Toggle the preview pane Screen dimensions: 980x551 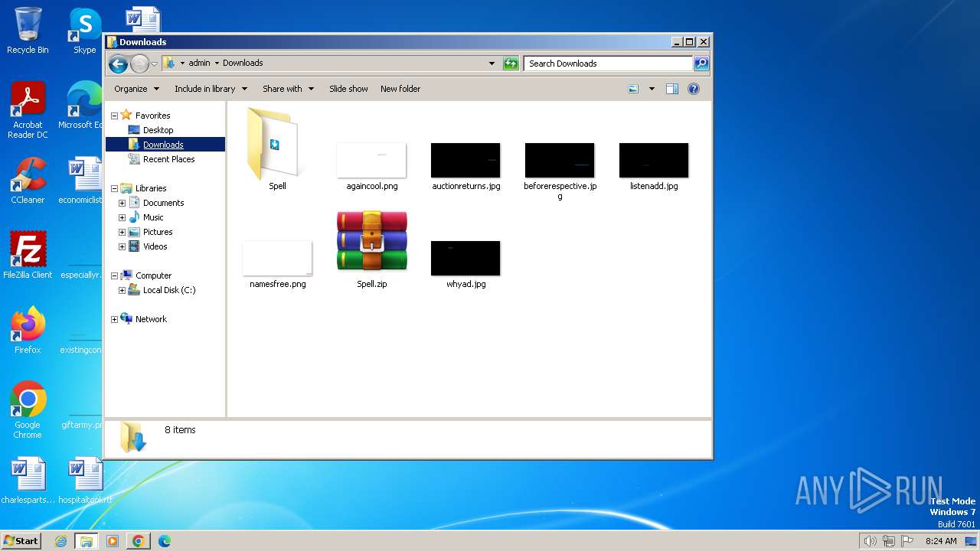672,89
